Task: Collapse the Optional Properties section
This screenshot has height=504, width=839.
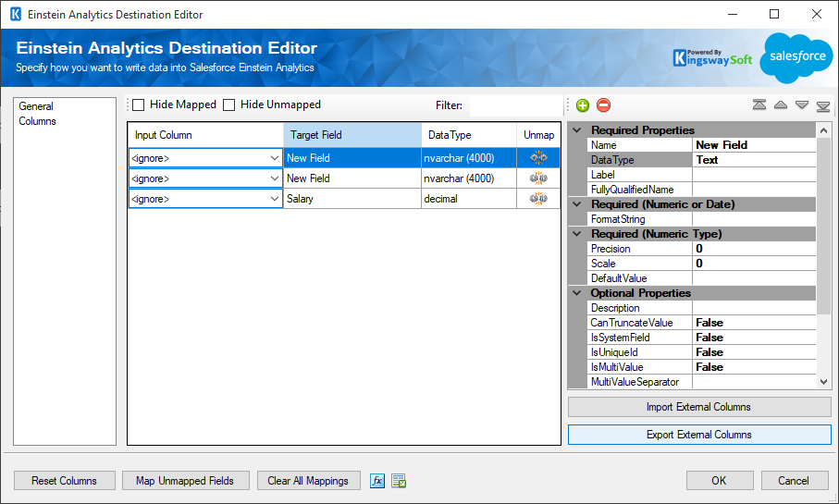Action: 577,292
